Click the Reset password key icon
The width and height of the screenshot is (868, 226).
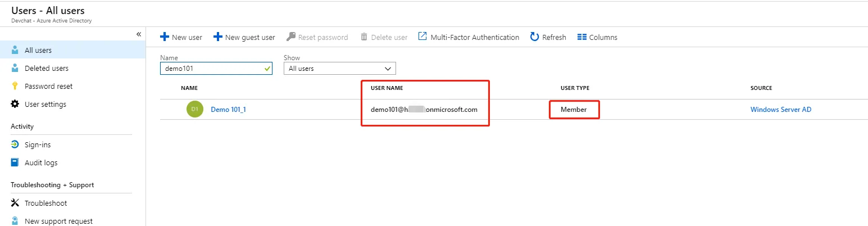291,37
